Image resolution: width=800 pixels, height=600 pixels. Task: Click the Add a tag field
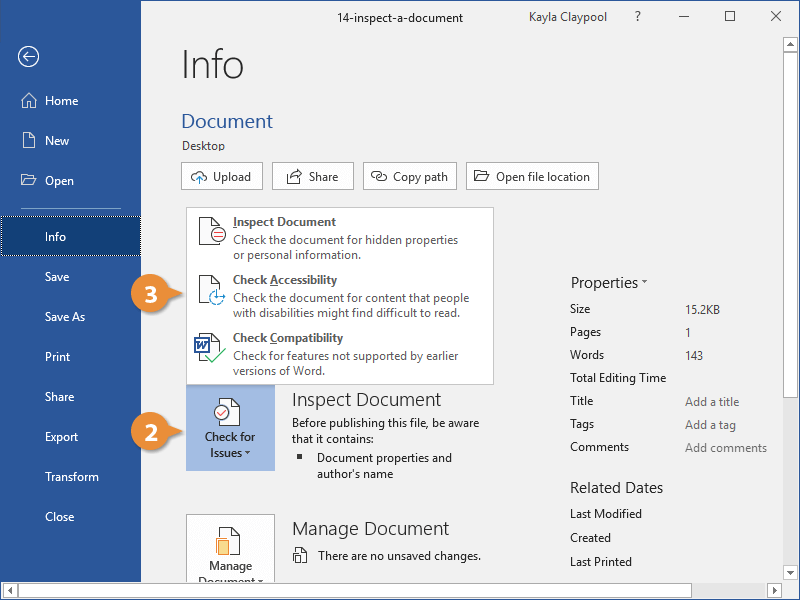[710, 425]
